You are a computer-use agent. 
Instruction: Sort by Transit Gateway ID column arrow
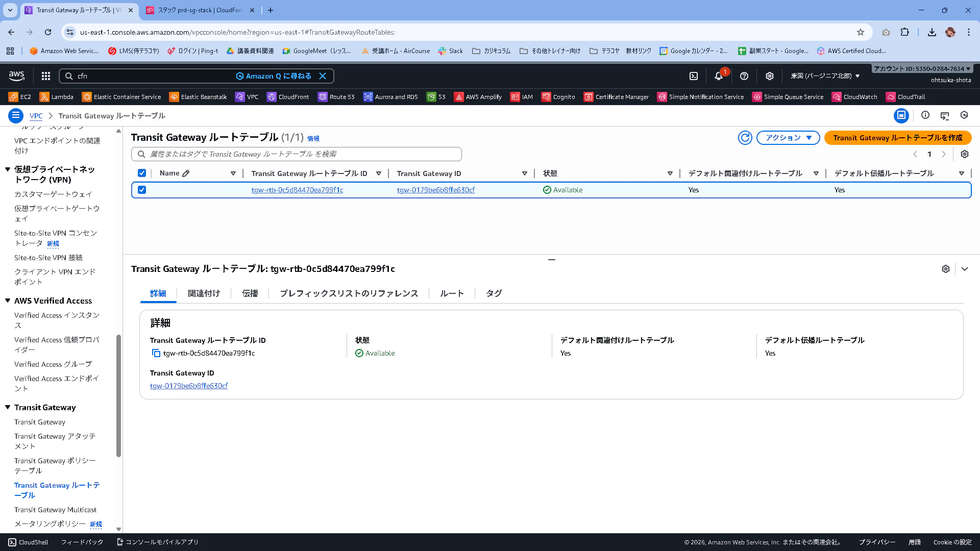coord(525,173)
